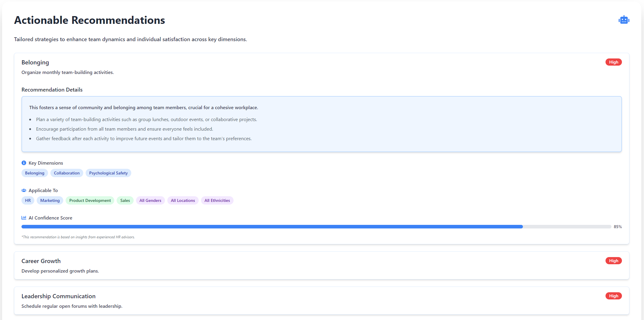The image size is (644, 320).
Task: Collapse the Belonging recommendation details
Action: click(35, 62)
